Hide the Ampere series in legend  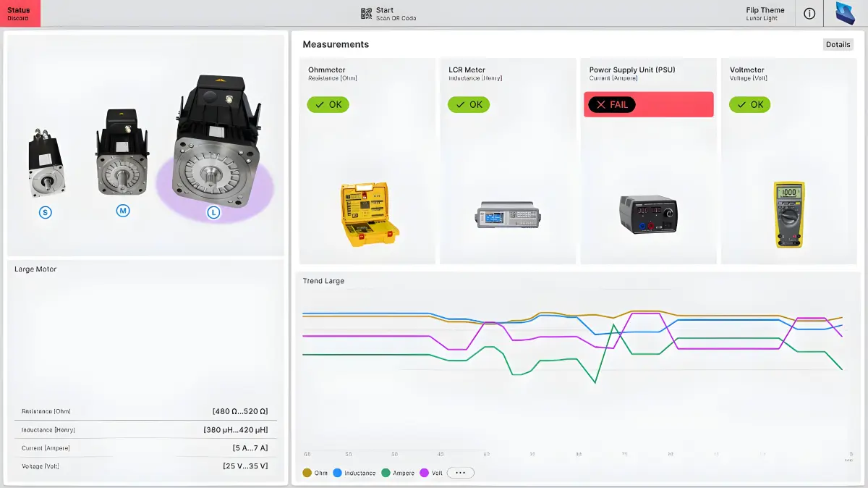398,473
